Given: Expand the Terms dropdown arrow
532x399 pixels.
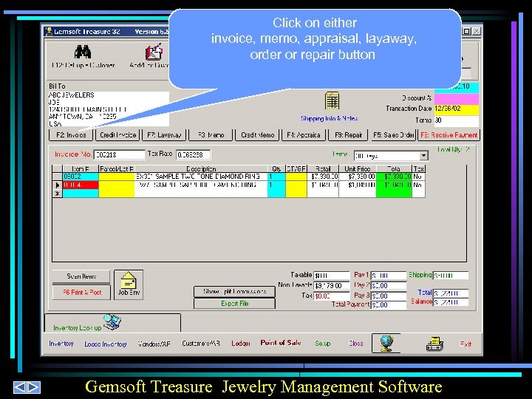Looking at the screenshot, I should point(423,156).
